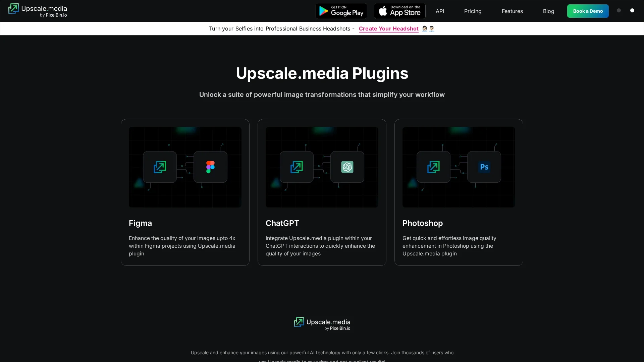Click the ChatGPT logo icon
Viewport: 644px width, 362px height.
[x=347, y=167]
